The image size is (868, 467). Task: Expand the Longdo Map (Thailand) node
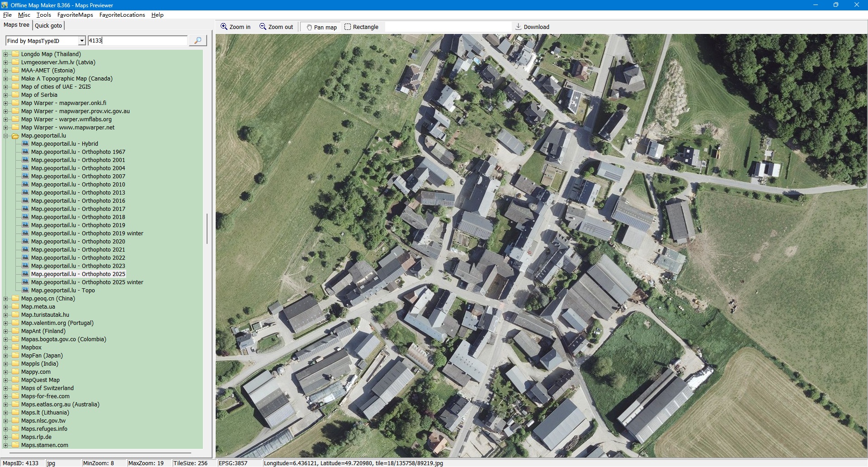point(6,54)
